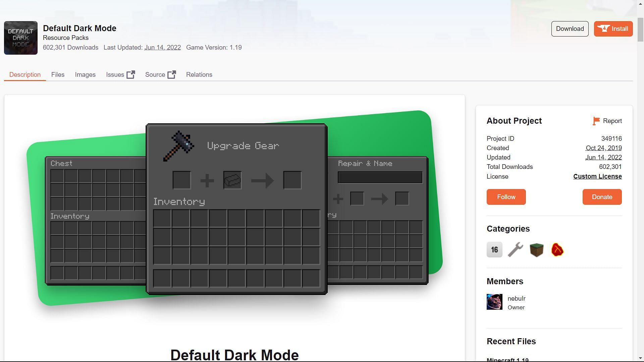Click the Download button

(x=570, y=29)
